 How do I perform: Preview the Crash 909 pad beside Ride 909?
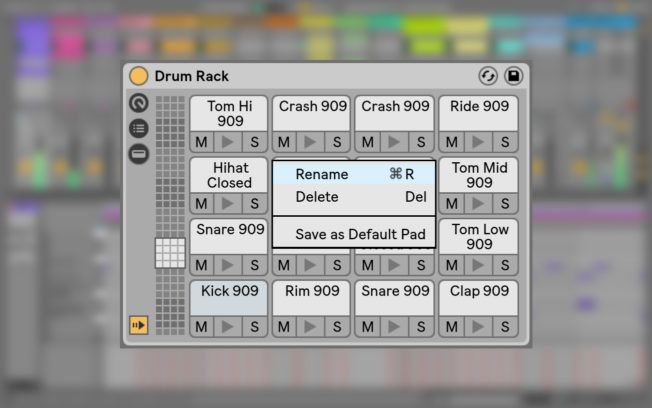pos(394,142)
